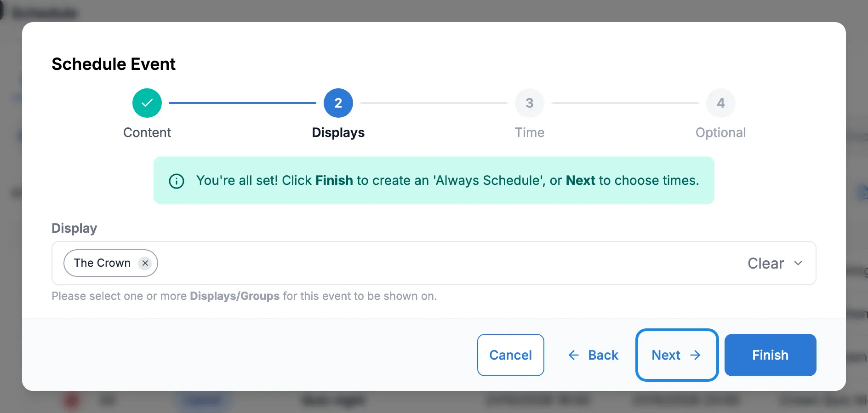Select step 2 Displays circle
Image resolution: width=868 pixels, height=413 pixels.
(x=338, y=103)
